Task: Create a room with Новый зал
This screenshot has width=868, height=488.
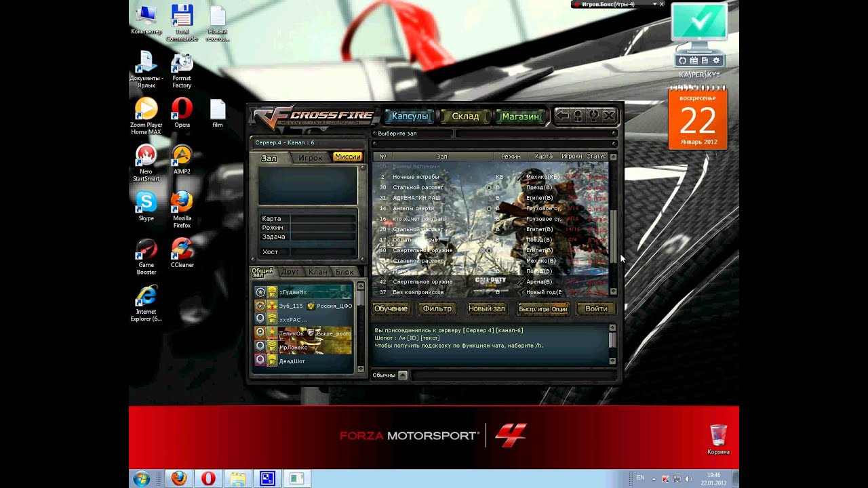Action: click(x=486, y=308)
